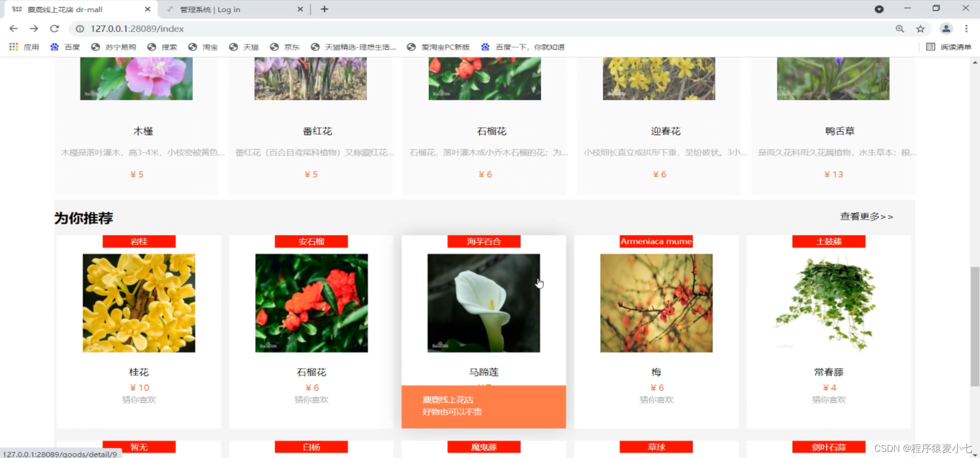Click the 马蹄莲 white calla lily image

coord(484,303)
